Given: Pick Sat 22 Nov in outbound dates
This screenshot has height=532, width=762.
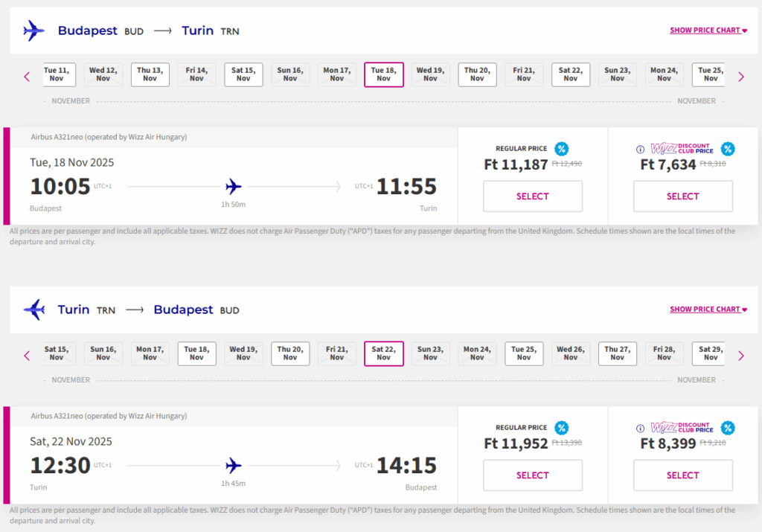Looking at the screenshot, I should click(571, 74).
